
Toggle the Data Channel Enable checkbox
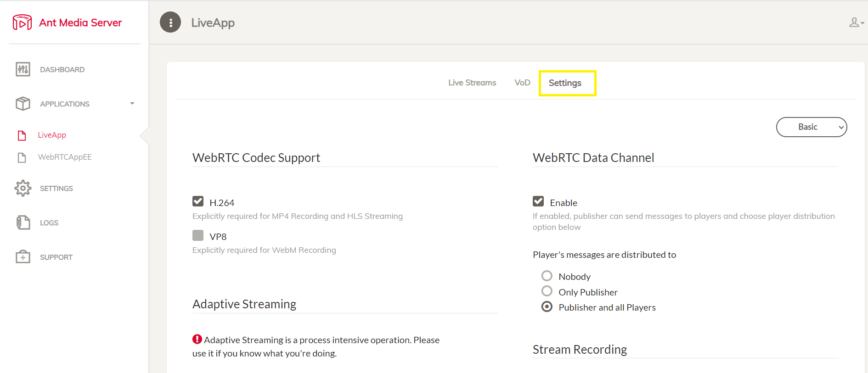538,201
